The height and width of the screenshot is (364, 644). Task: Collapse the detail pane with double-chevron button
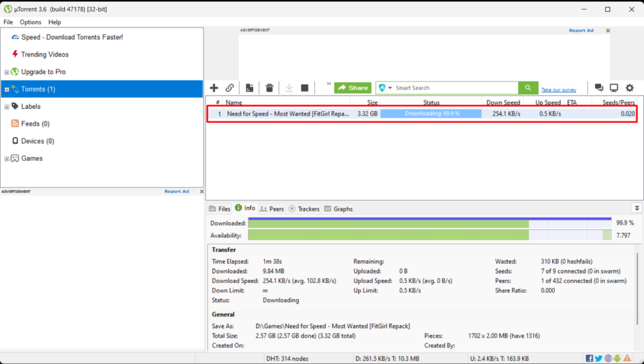(636, 208)
